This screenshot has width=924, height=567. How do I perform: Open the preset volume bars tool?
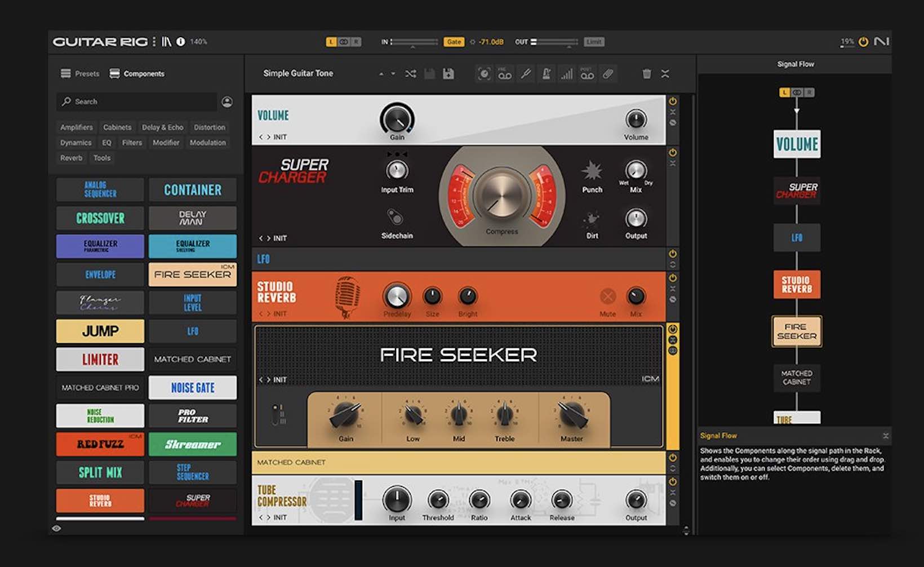567,74
